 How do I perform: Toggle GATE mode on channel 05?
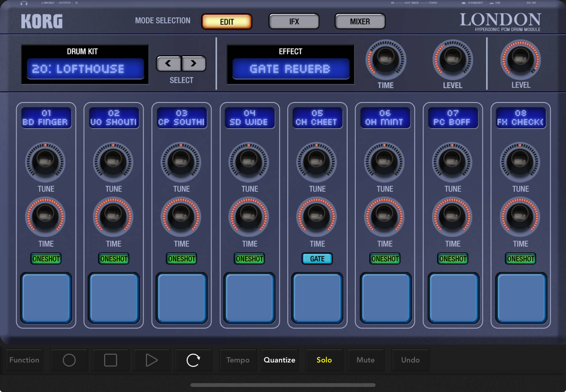click(x=317, y=259)
